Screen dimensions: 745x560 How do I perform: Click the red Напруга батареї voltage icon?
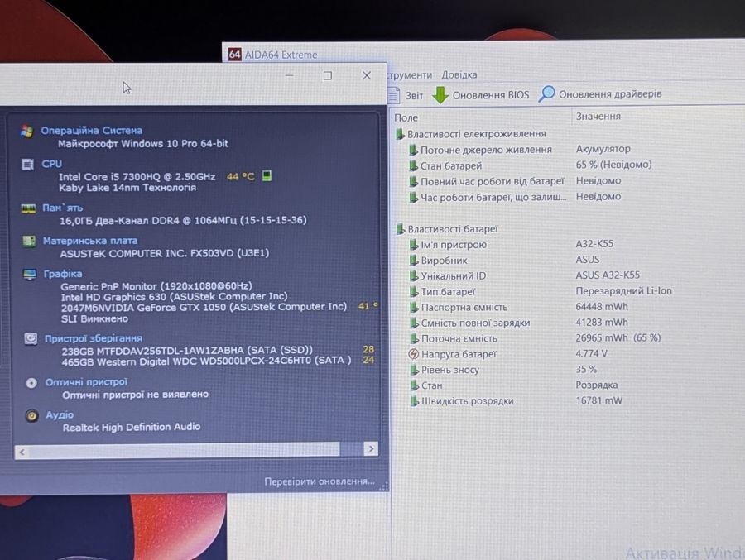point(414,354)
